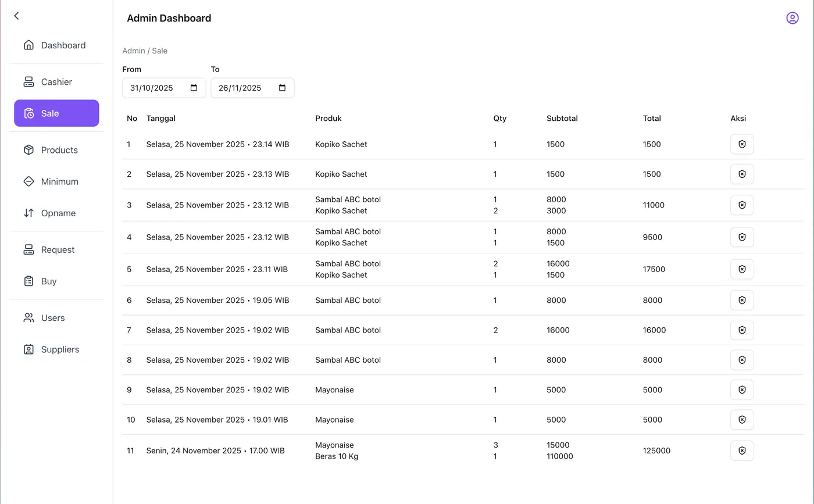This screenshot has height=504, width=814.
Task: Click the Cashier register icon
Action: pos(28,82)
